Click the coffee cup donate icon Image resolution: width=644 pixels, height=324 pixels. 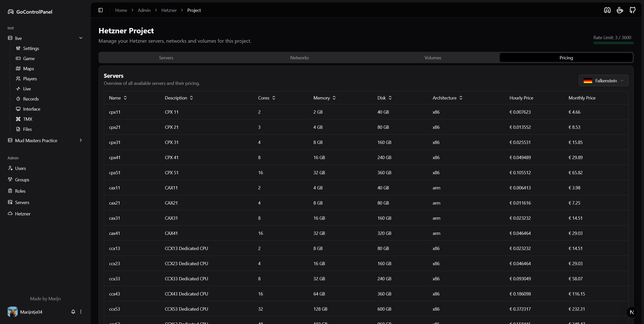pyautogui.click(x=620, y=10)
